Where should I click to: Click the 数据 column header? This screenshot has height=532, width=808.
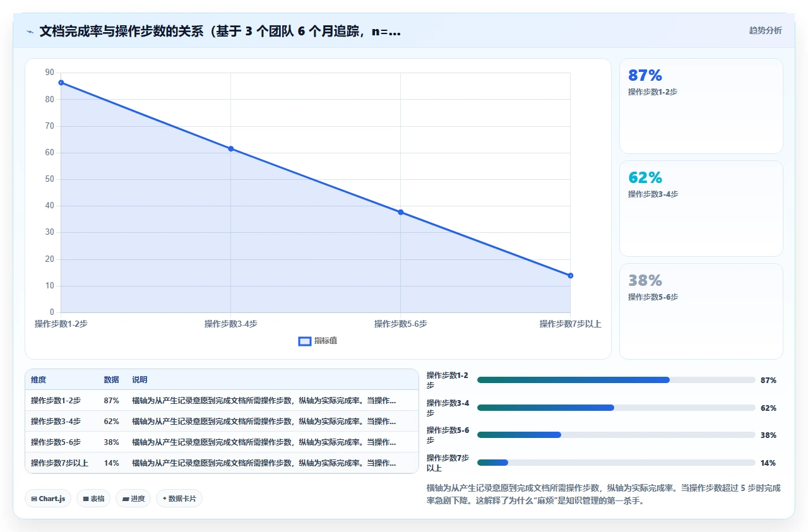[x=111, y=380]
